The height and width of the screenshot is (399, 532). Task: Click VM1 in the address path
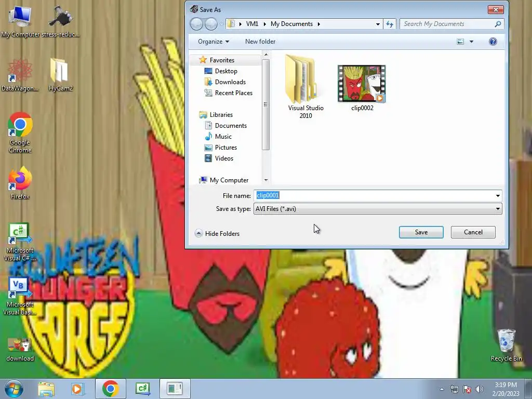tap(252, 24)
